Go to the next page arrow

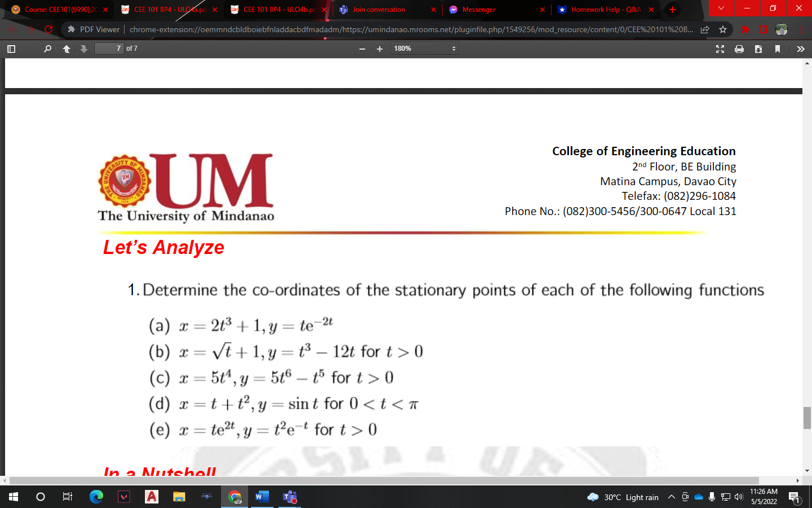83,49
